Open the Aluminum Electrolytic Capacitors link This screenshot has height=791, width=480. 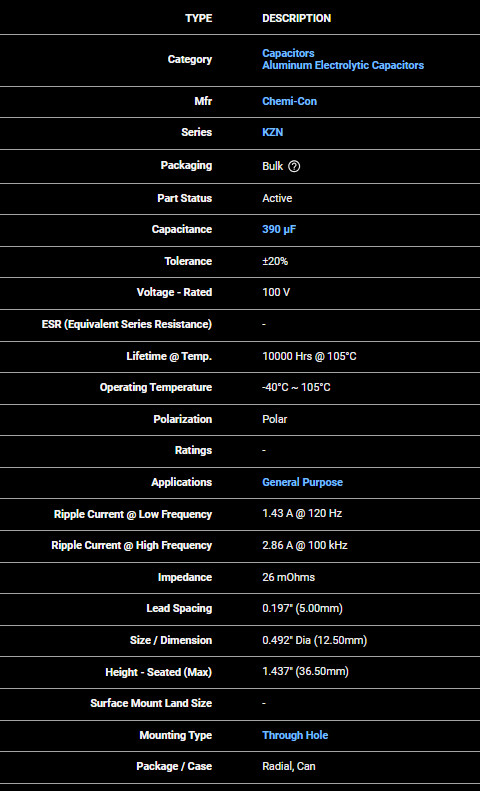pyautogui.click(x=343, y=66)
